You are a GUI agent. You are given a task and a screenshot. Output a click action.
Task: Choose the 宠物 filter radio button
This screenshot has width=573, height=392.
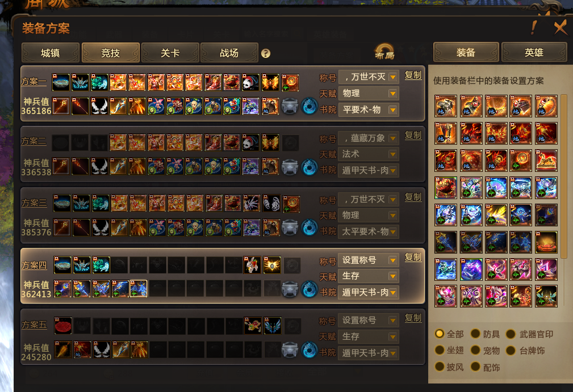475,351
